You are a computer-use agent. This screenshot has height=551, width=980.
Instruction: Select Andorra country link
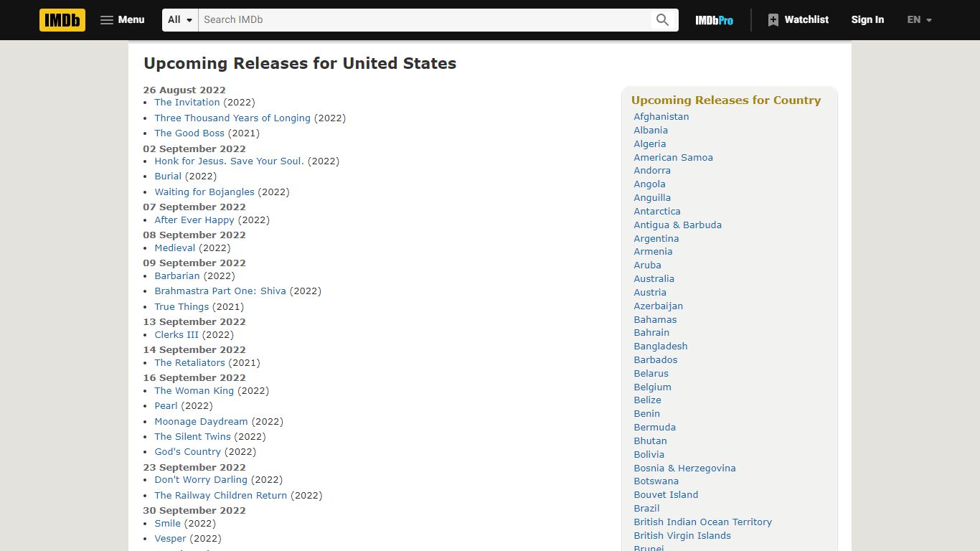(652, 171)
